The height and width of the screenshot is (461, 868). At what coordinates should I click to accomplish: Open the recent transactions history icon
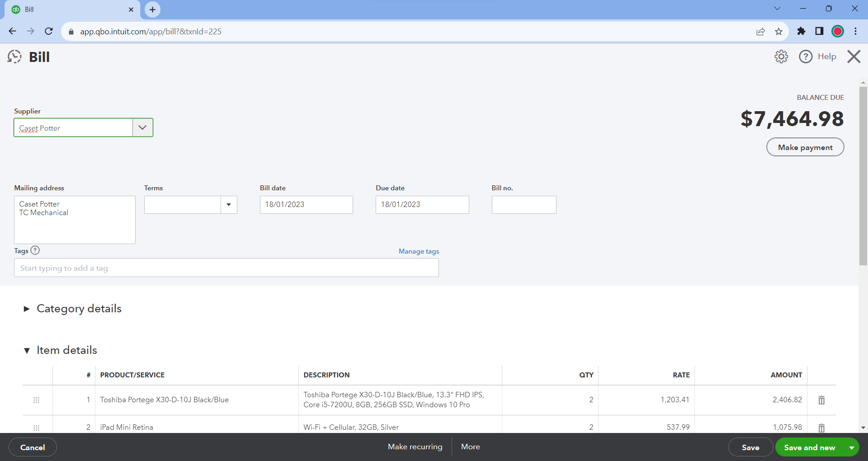click(14, 57)
